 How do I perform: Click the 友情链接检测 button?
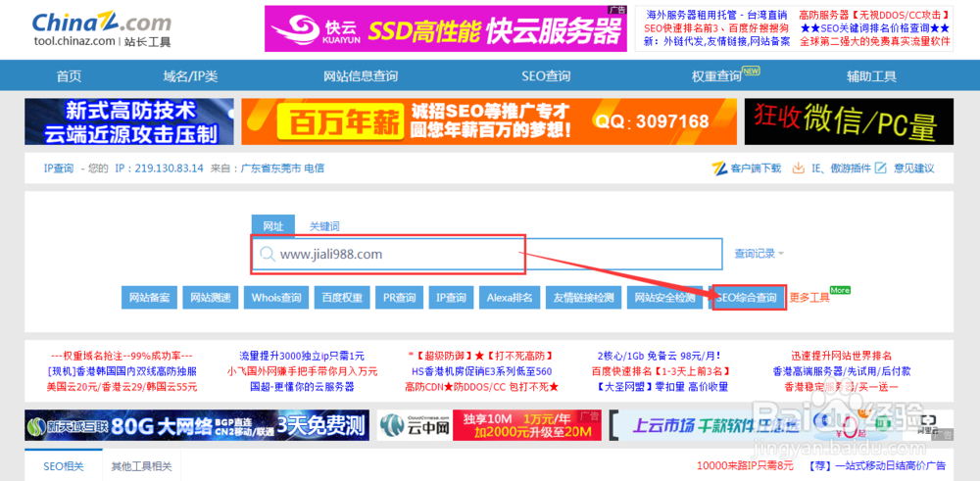click(x=584, y=298)
